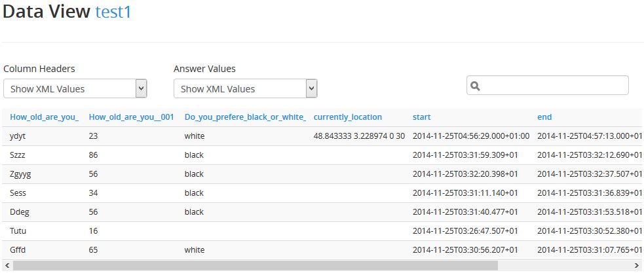
Task: Open the Column Headers dropdown
Action: (75, 88)
